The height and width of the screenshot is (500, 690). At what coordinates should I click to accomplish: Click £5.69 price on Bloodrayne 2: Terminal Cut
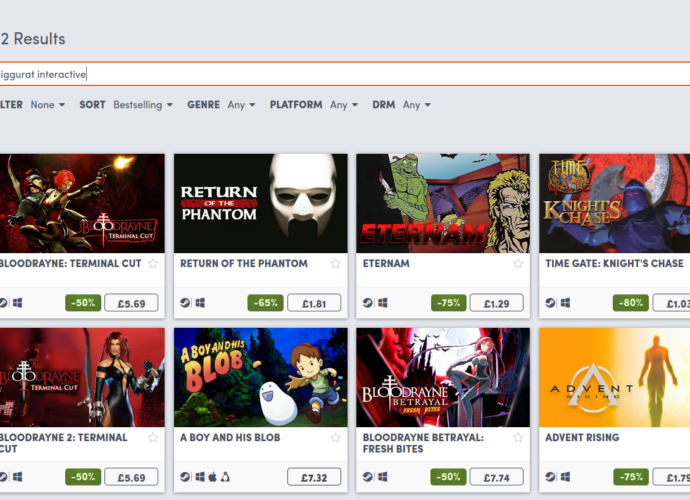131,477
